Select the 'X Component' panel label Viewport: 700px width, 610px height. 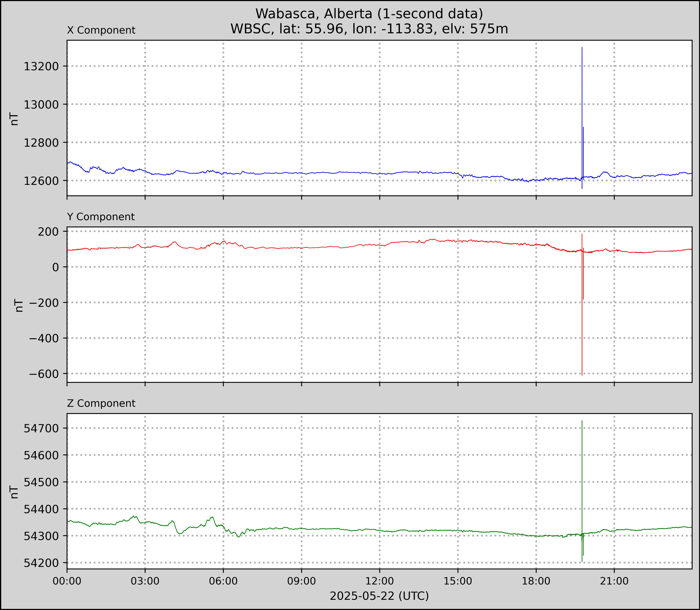[x=101, y=30]
